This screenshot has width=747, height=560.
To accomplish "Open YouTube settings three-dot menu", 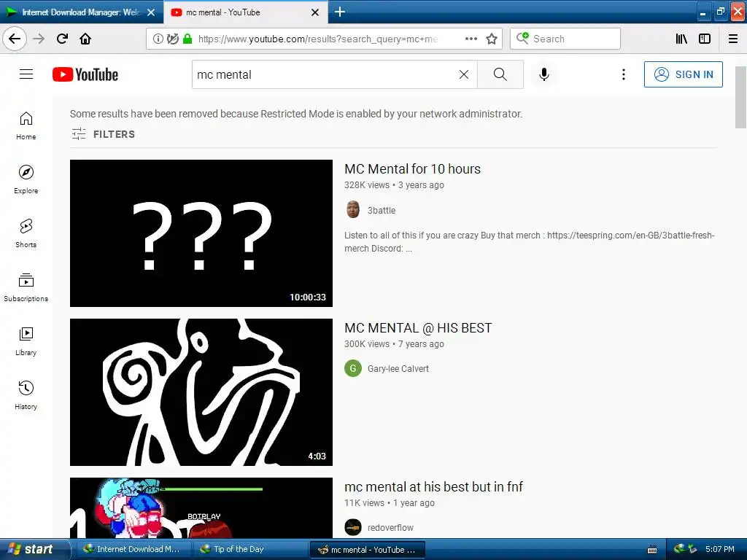I will coord(624,74).
